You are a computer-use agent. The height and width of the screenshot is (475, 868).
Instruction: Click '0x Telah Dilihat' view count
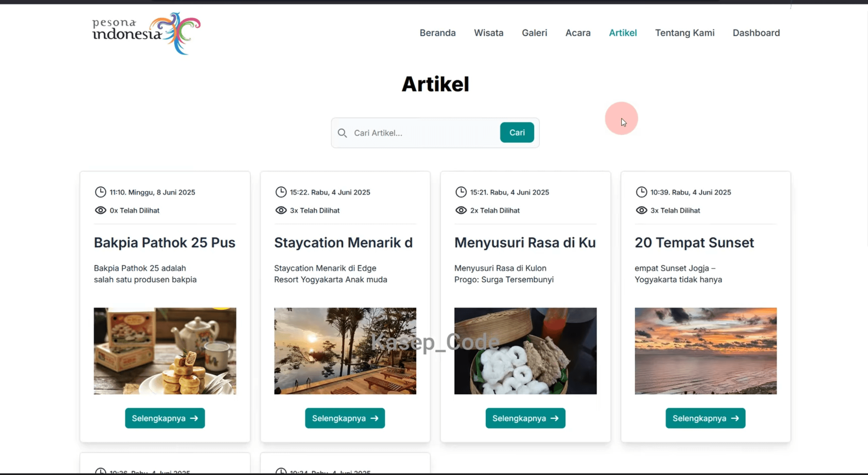[x=135, y=210]
